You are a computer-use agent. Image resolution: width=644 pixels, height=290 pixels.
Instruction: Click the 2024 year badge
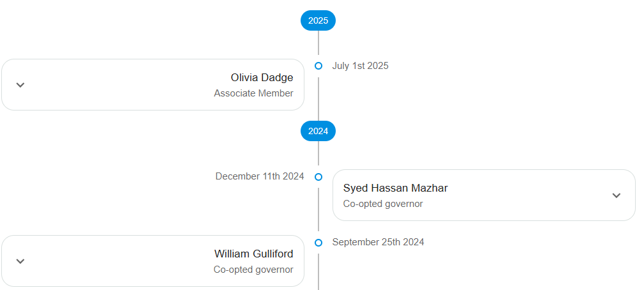point(318,131)
